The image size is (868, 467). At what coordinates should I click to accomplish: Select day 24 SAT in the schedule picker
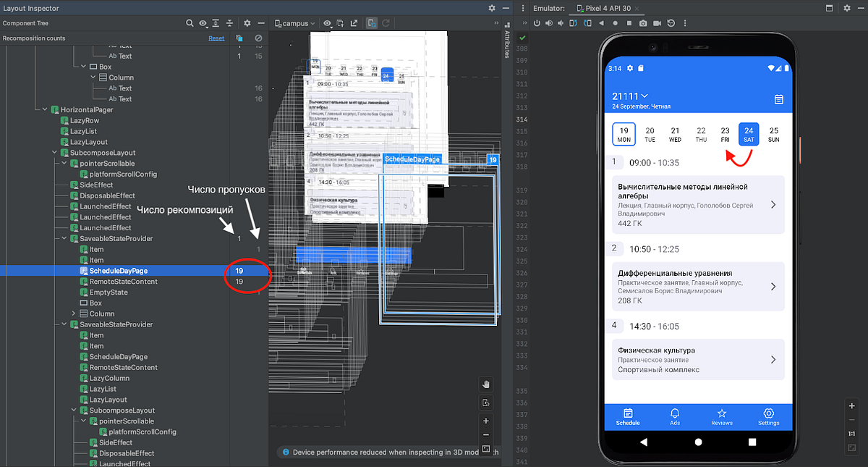[x=749, y=134]
